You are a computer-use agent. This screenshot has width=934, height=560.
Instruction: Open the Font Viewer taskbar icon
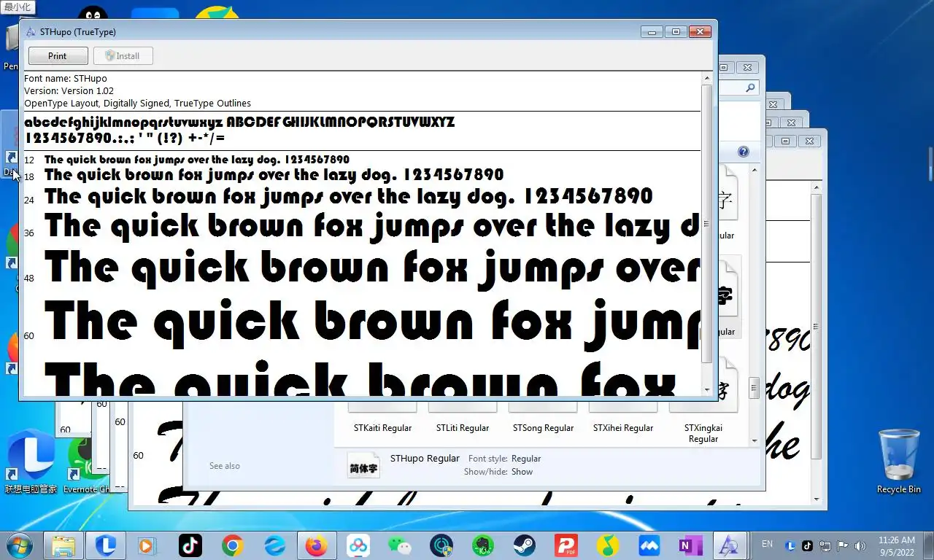728,545
